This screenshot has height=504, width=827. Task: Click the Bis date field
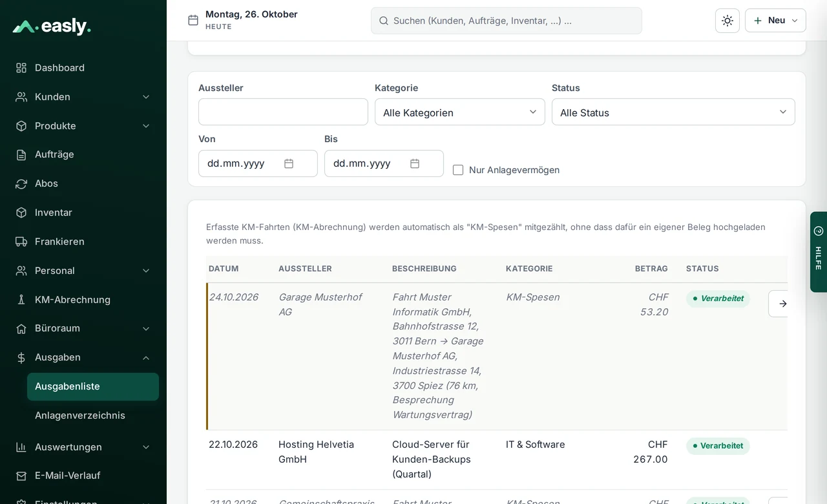coord(384,163)
